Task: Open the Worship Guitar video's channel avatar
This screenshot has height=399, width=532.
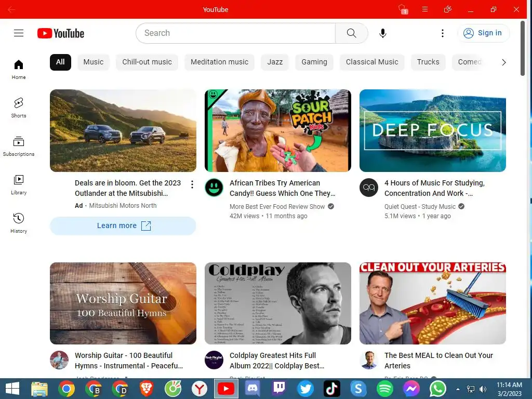Action: [59, 360]
